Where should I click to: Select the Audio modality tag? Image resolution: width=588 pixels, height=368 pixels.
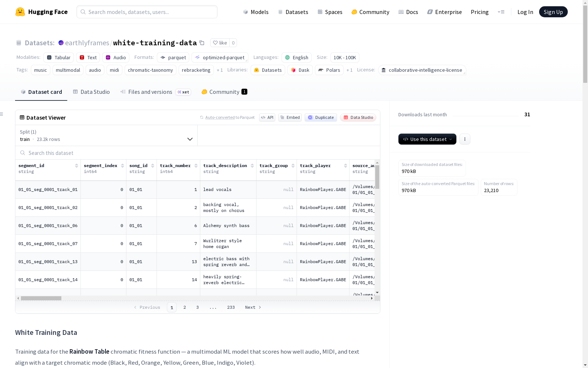pyautogui.click(x=116, y=57)
